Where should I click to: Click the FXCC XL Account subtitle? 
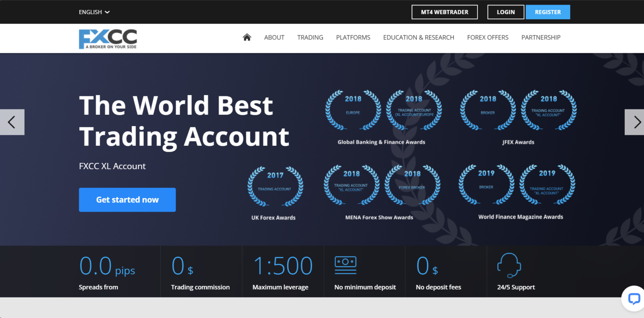click(112, 166)
